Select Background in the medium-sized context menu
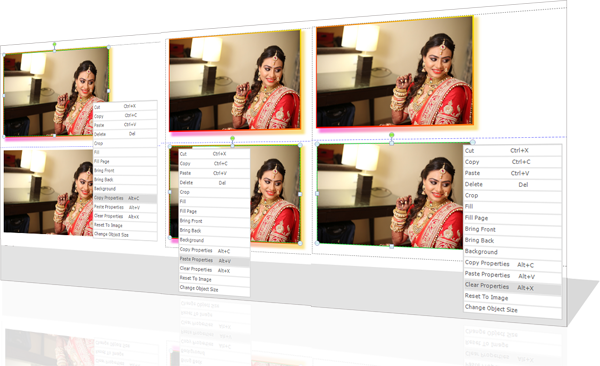This screenshot has height=366, width=600. [214, 241]
